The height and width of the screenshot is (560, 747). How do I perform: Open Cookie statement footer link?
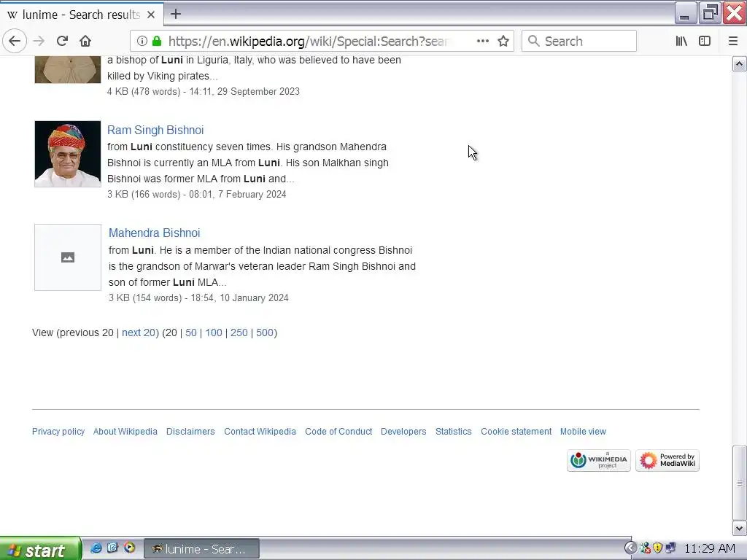click(x=516, y=432)
